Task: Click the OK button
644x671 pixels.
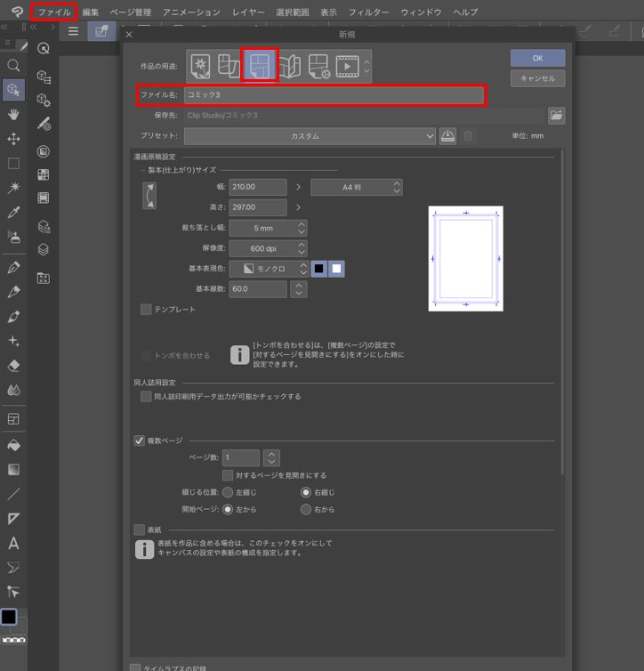Action: [537, 58]
